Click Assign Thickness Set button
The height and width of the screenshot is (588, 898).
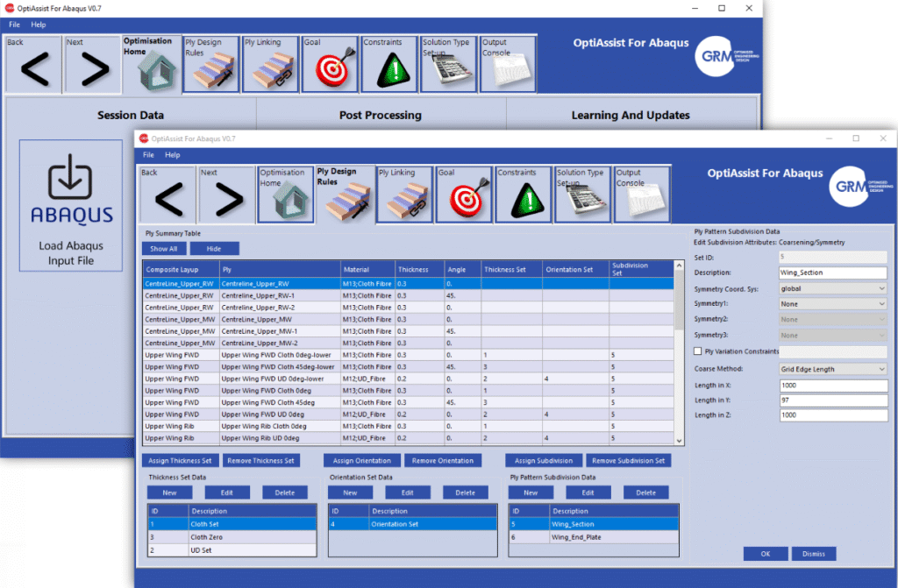coord(180,460)
